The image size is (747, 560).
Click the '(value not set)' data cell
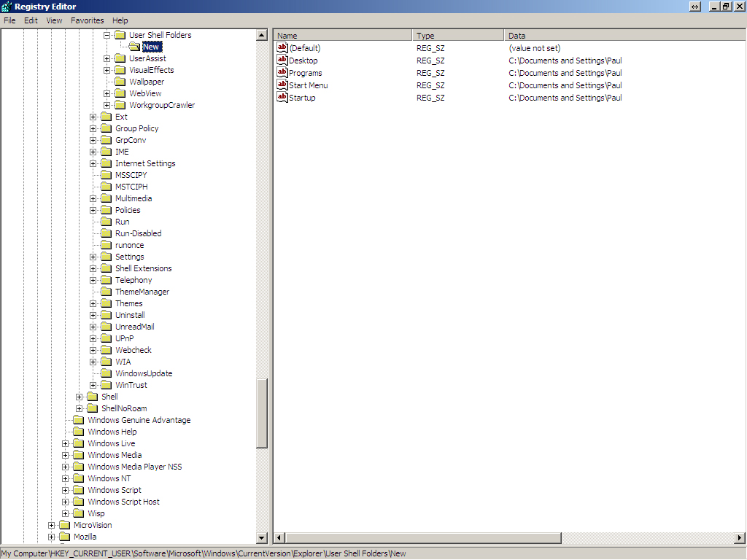(535, 48)
